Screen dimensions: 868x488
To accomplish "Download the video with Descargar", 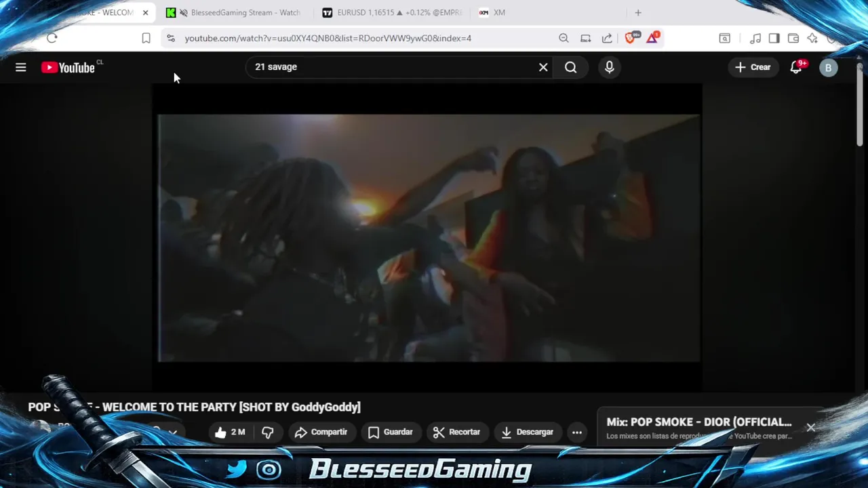I will point(527,432).
